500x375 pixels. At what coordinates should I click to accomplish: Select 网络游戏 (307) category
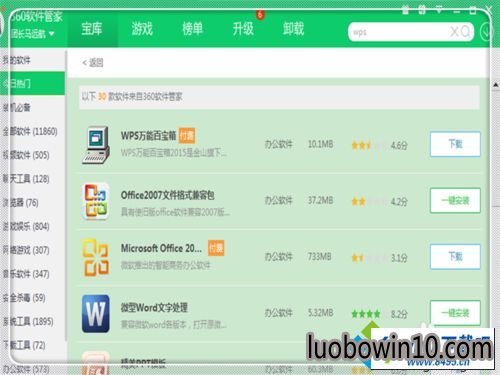tap(32, 250)
